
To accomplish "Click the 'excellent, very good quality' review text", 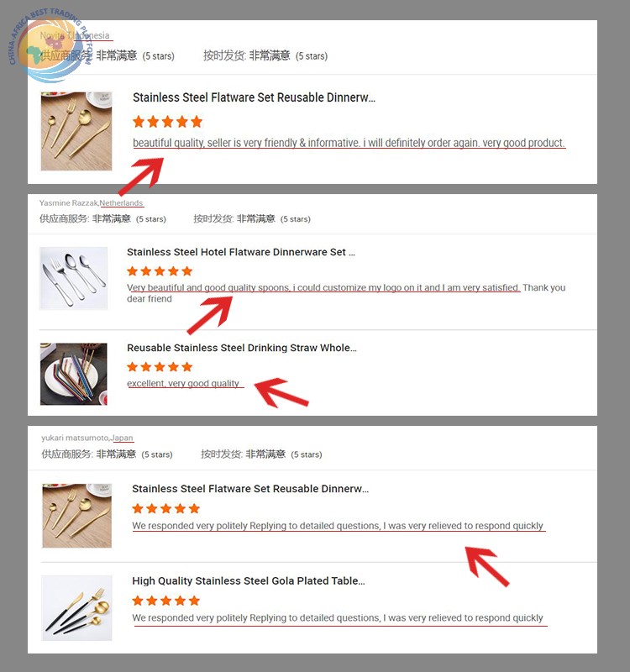I will pyautogui.click(x=183, y=383).
